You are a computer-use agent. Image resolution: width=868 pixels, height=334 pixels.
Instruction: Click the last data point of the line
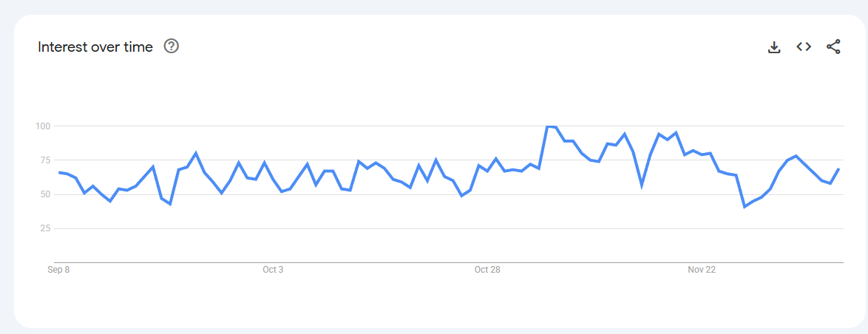coord(838,169)
